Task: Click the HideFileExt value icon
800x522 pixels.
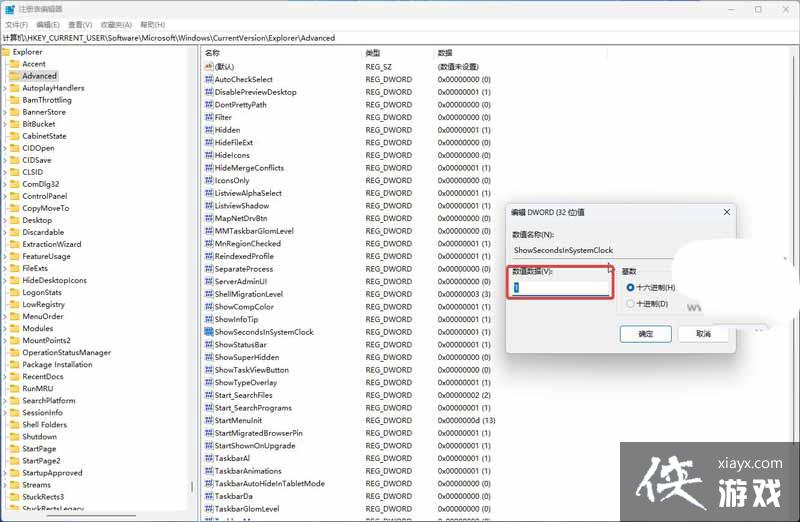Action: tap(209, 142)
